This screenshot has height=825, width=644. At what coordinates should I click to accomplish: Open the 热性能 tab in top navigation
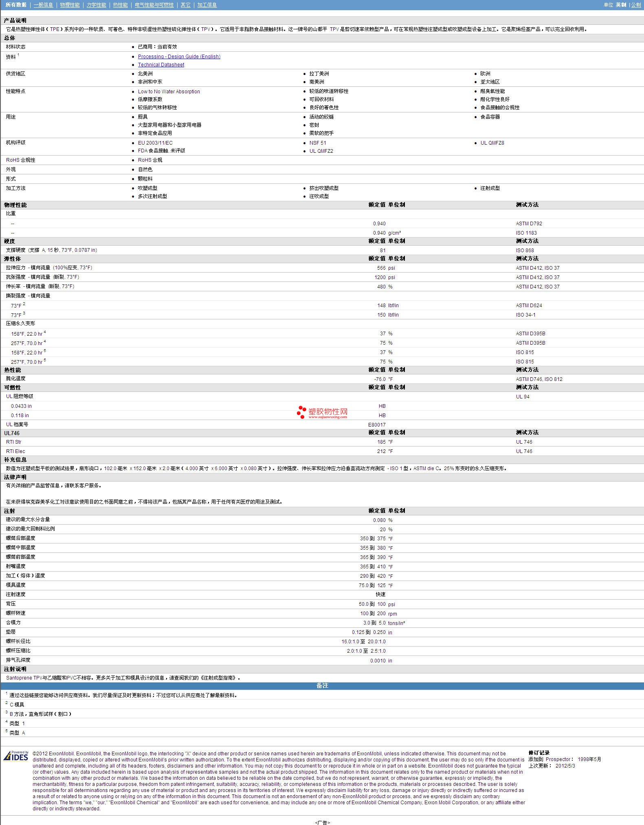click(120, 5)
